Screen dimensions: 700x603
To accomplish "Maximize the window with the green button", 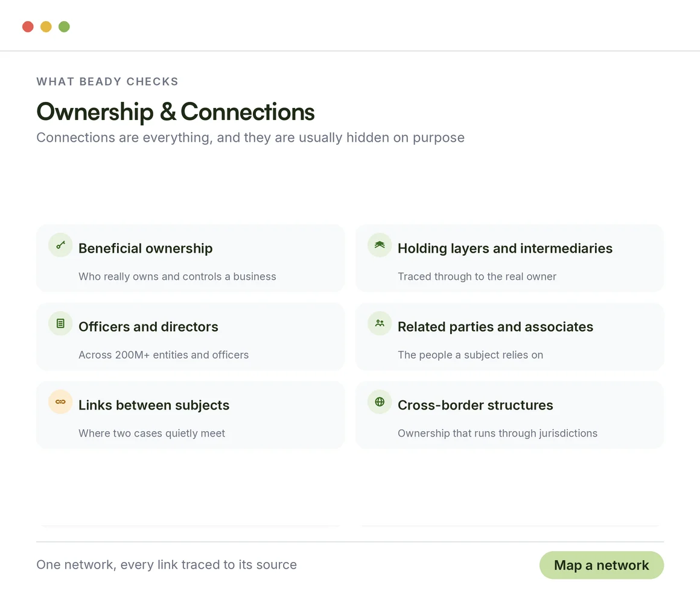I will point(65,27).
